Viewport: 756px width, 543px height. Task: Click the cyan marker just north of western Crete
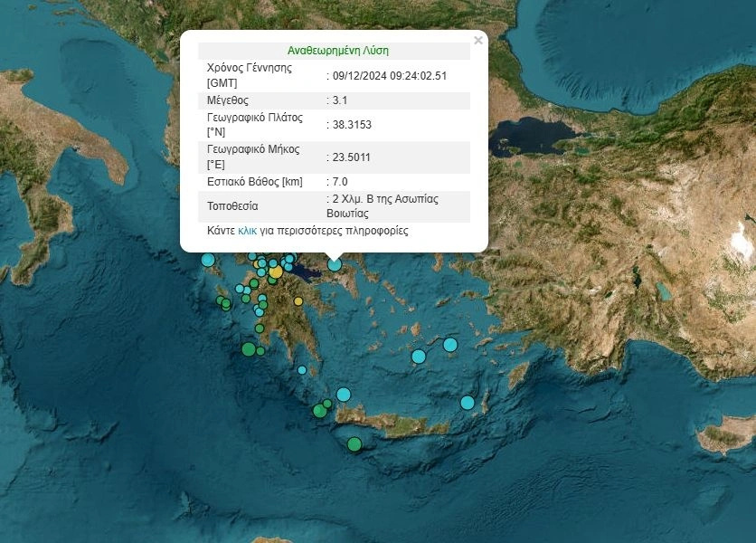coord(344,394)
